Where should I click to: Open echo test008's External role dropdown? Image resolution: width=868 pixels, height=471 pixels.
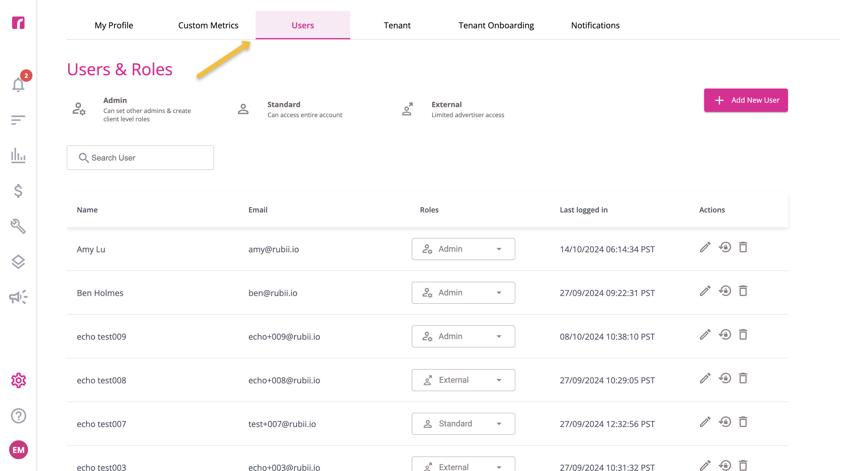tap(463, 380)
